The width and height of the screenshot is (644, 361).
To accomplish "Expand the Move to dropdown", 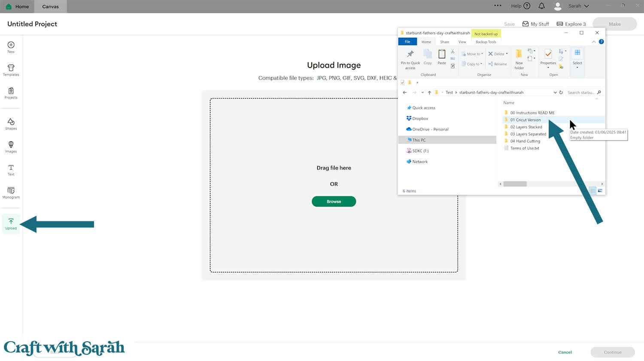I will pos(482,54).
